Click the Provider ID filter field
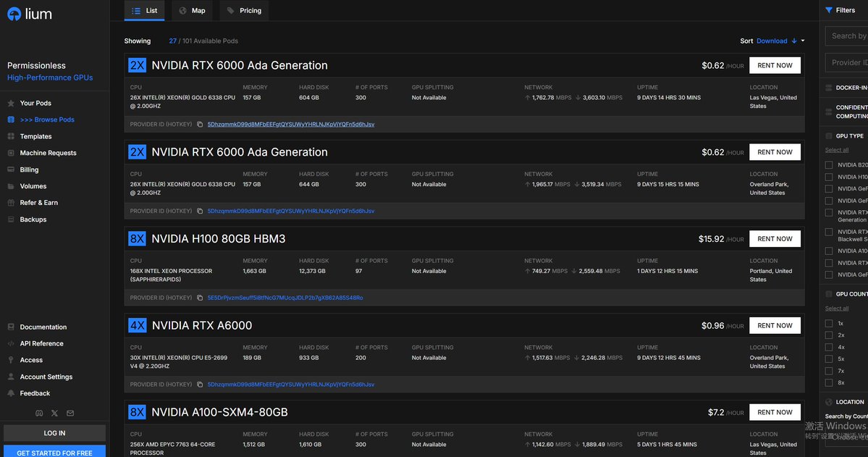The height and width of the screenshot is (457, 868). [846, 62]
